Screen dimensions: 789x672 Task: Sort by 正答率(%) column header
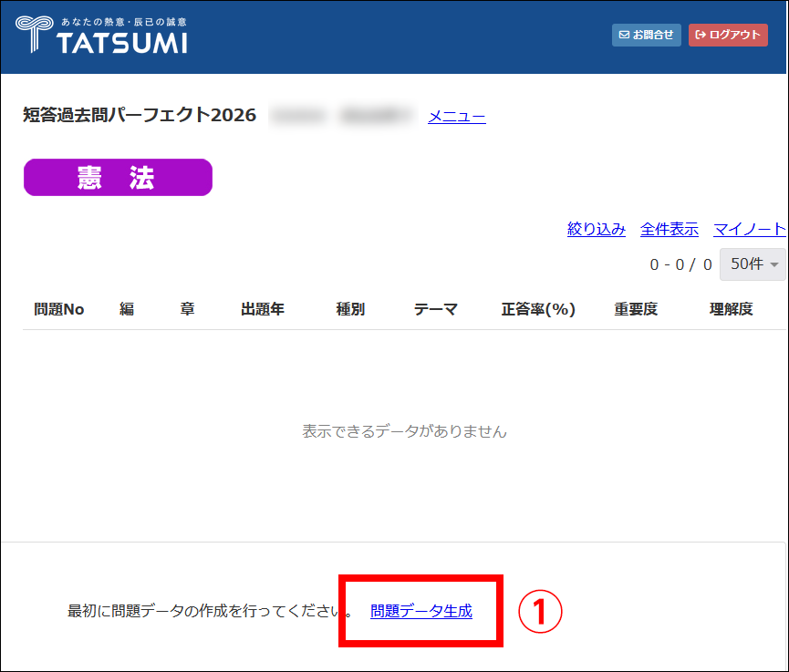(538, 309)
